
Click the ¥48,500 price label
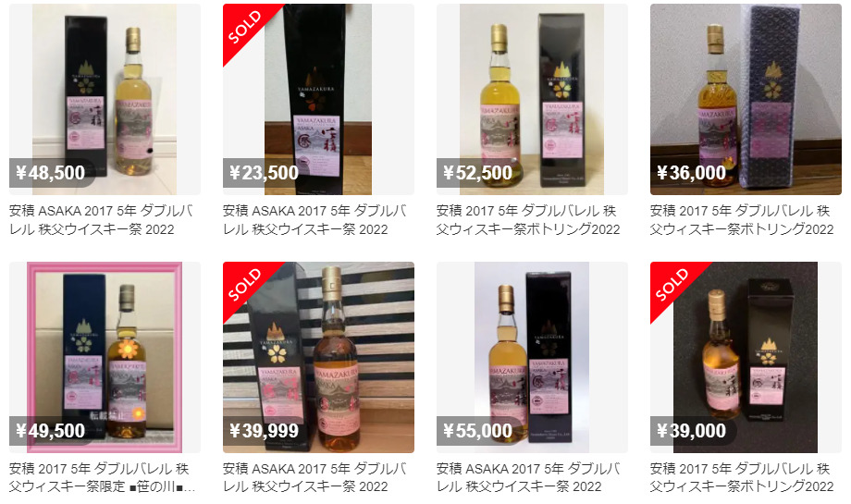click(x=51, y=173)
